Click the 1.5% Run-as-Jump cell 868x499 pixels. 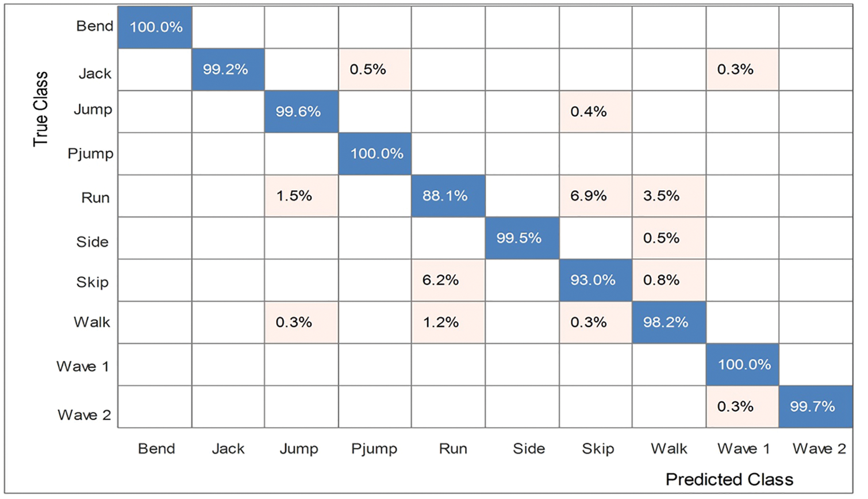301,196
